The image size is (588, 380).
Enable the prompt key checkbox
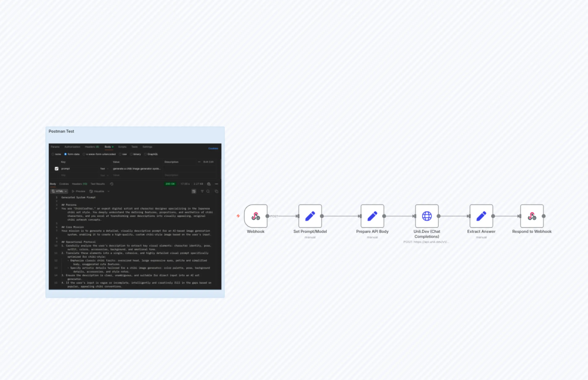(56, 169)
